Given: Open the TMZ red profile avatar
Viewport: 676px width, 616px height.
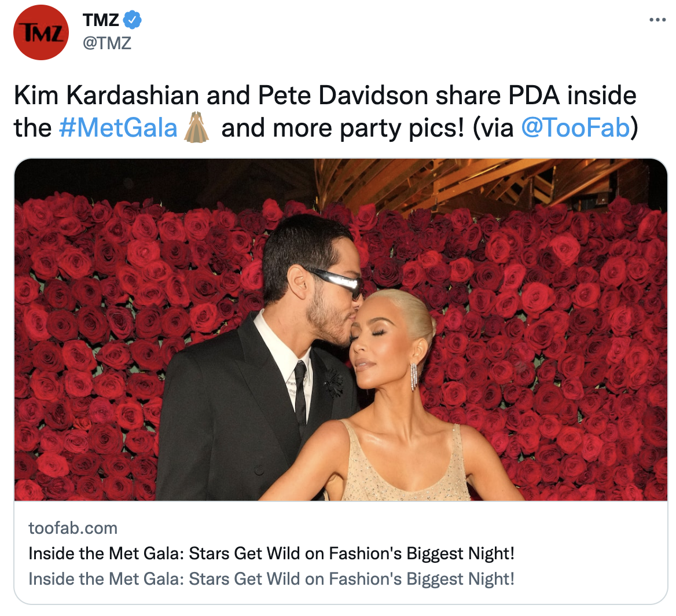Looking at the screenshot, I should (41, 32).
